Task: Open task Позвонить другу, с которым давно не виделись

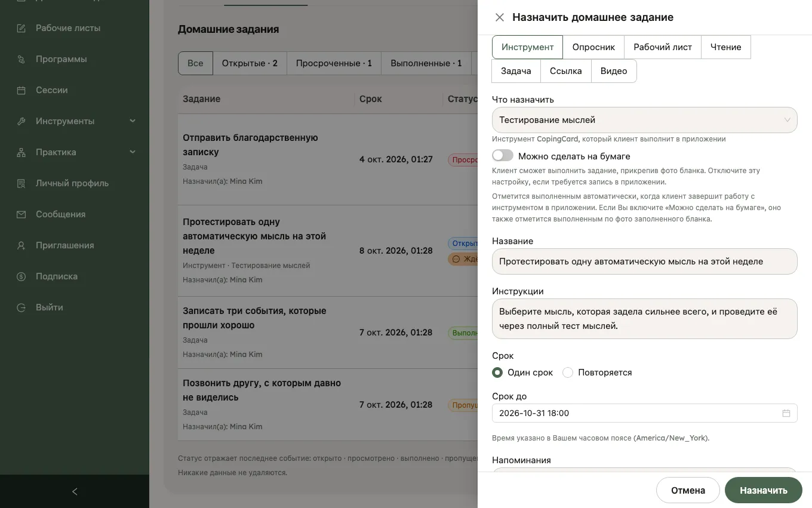Action: [262, 390]
